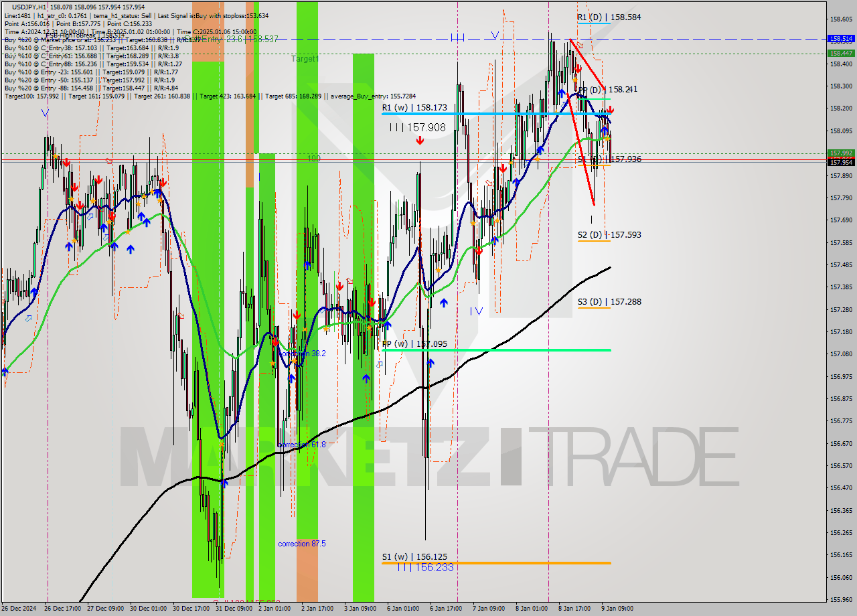Click the R1 (w) | 158.173 label
The width and height of the screenshot is (857, 616).
[x=414, y=107]
